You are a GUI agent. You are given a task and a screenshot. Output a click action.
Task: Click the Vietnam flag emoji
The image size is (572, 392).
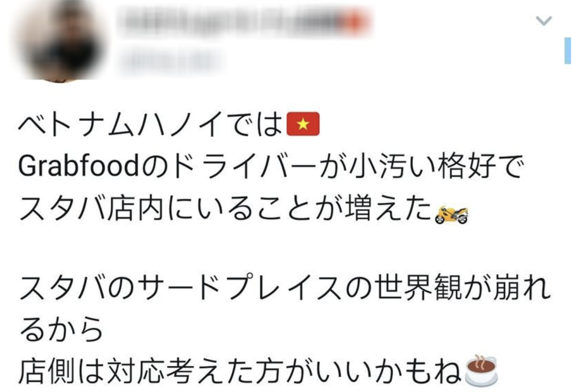tap(303, 124)
